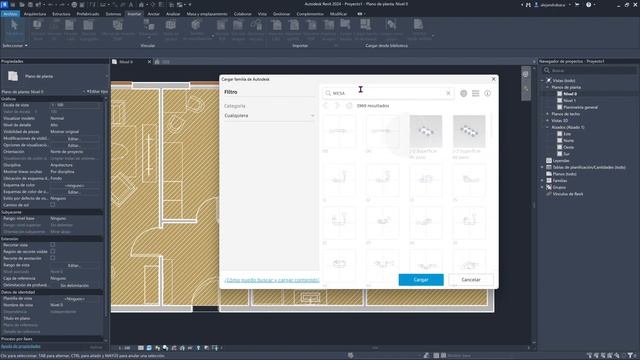Click the first view control icon beside scale 1:100

point(140,348)
